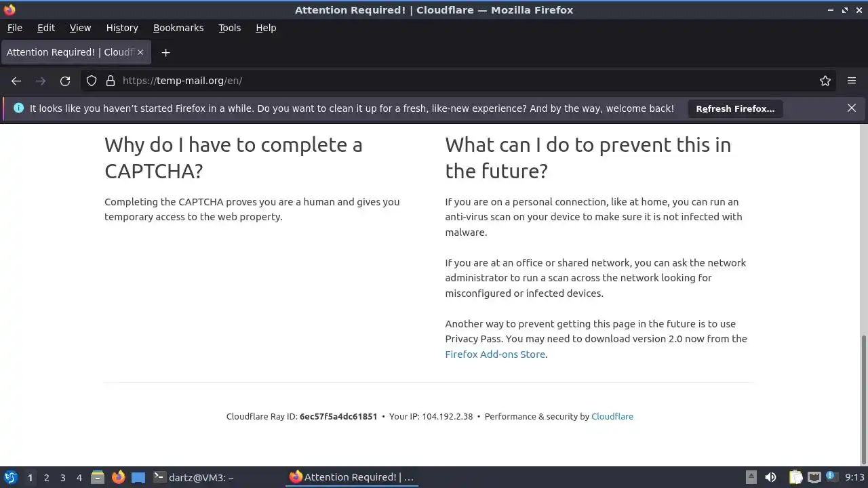Image resolution: width=868 pixels, height=488 pixels.
Task: Click the 9:13 clock
Action: [x=854, y=477]
